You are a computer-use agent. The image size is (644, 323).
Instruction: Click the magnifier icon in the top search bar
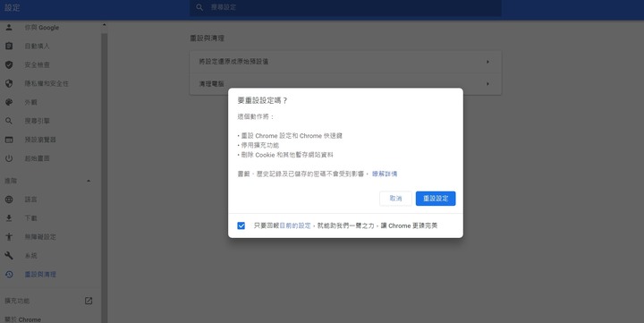coord(199,7)
